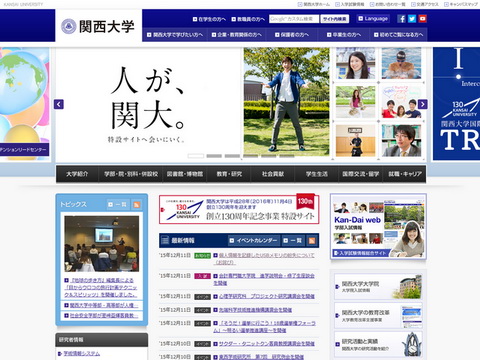The width and height of the screenshot is (480, 360).
Task: Select the 保護者の方へ tab
Action: (x=292, y=35)
